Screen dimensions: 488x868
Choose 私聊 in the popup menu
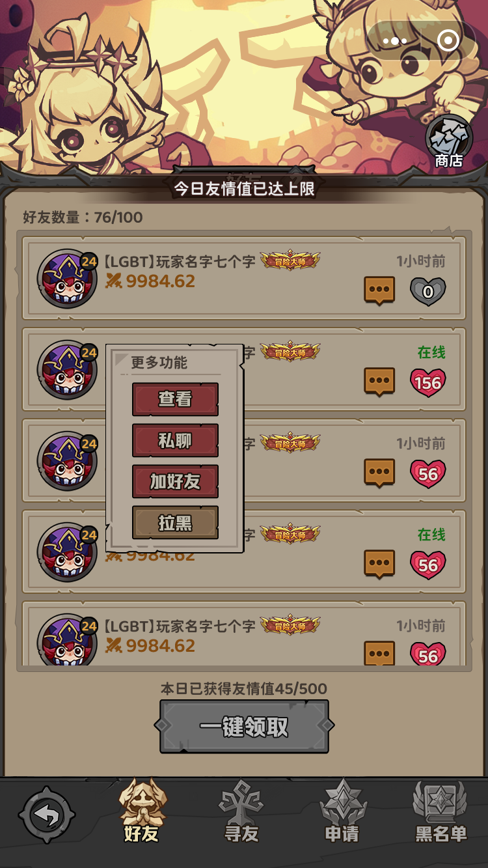(175, 441)
